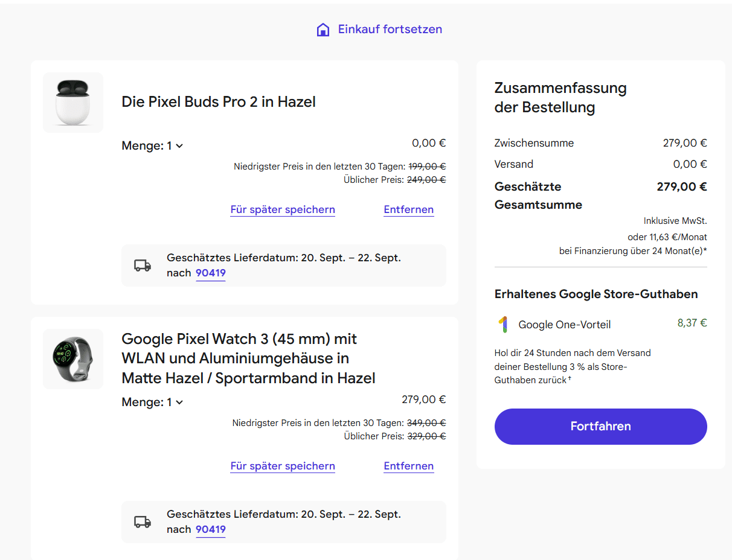Expand the Menge dropdown for Pixel Watch 3

[153, 402]
